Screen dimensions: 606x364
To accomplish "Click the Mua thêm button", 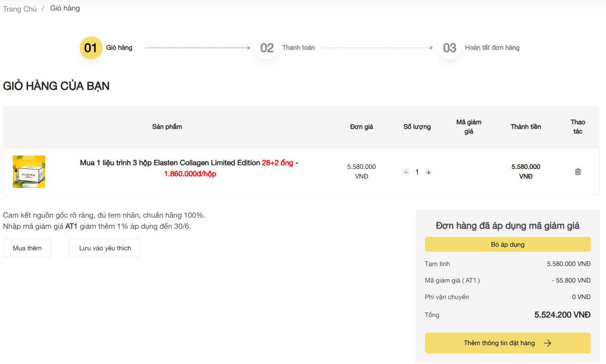I will 27,248.
